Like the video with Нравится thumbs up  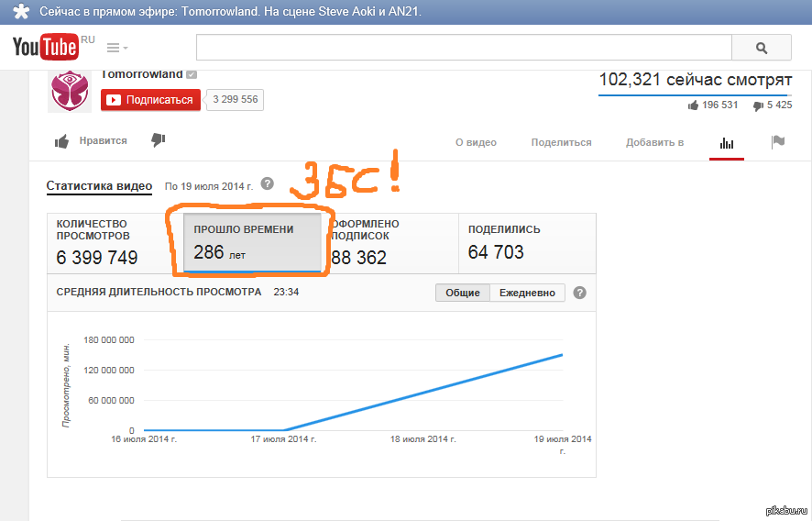pos(90,141)
